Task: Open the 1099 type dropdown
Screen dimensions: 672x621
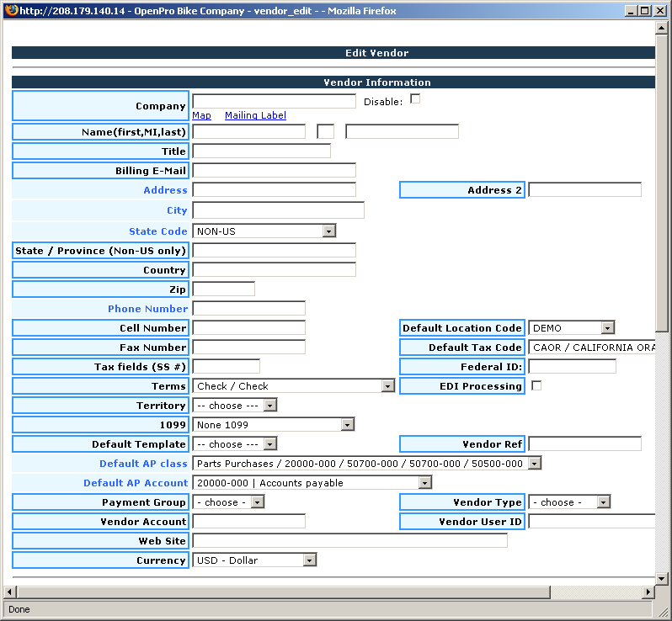Action: 274,425
